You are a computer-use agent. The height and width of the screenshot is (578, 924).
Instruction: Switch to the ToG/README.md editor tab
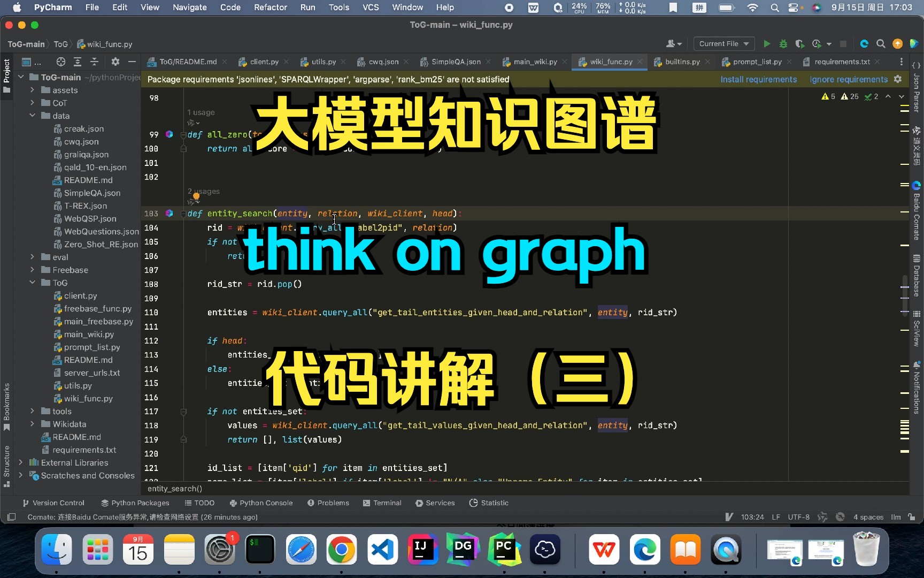tap(188, 62)
